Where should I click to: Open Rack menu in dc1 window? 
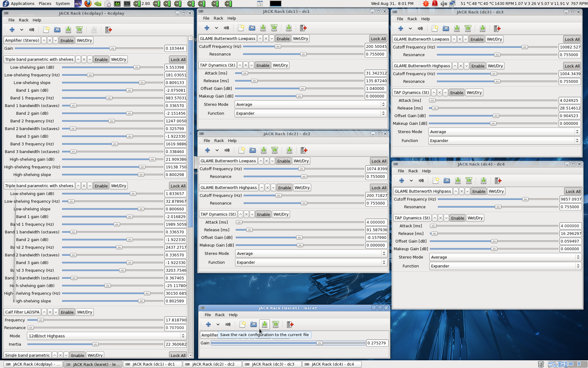(218, 18)
